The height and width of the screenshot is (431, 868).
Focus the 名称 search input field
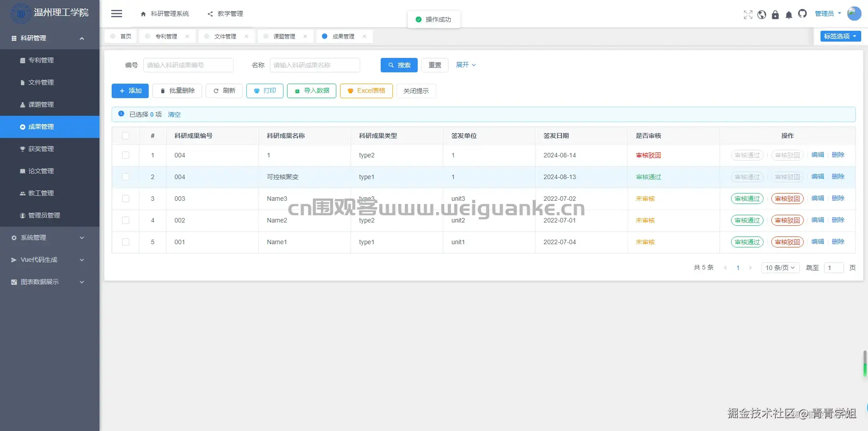[315, 65]
